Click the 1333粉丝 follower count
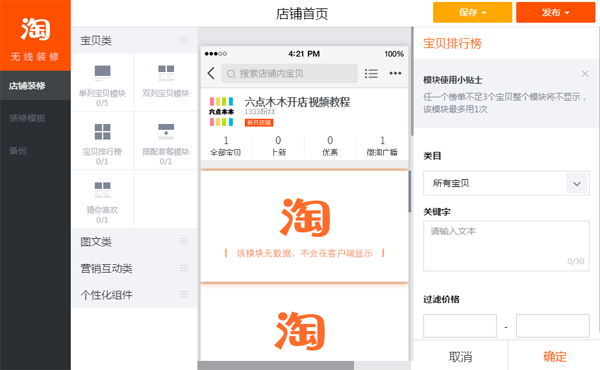 (260, 112)
